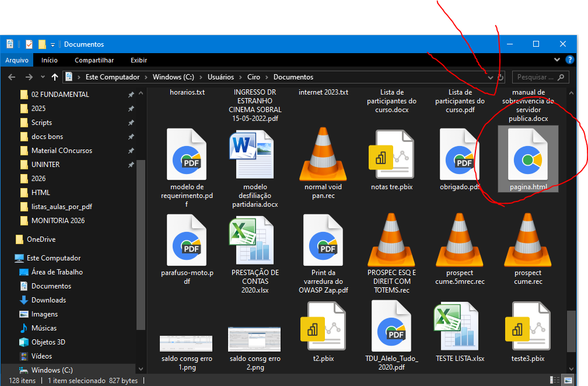The width and height of the screenshot is (588, 386).
Task: Click the Usuários breadcrumb in address bar
Action: pyautogui.click(x=220, y=77)
